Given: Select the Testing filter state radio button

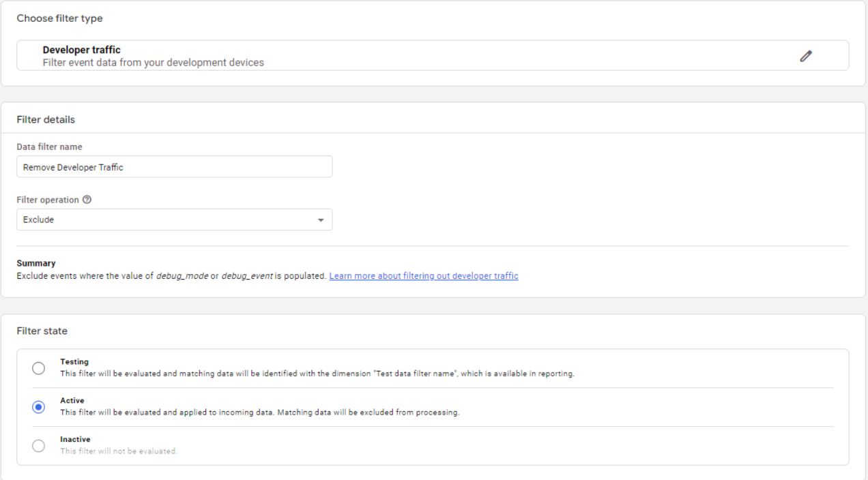Looking at the screenshot, I should pyautogui.click(x=39, y=368).
